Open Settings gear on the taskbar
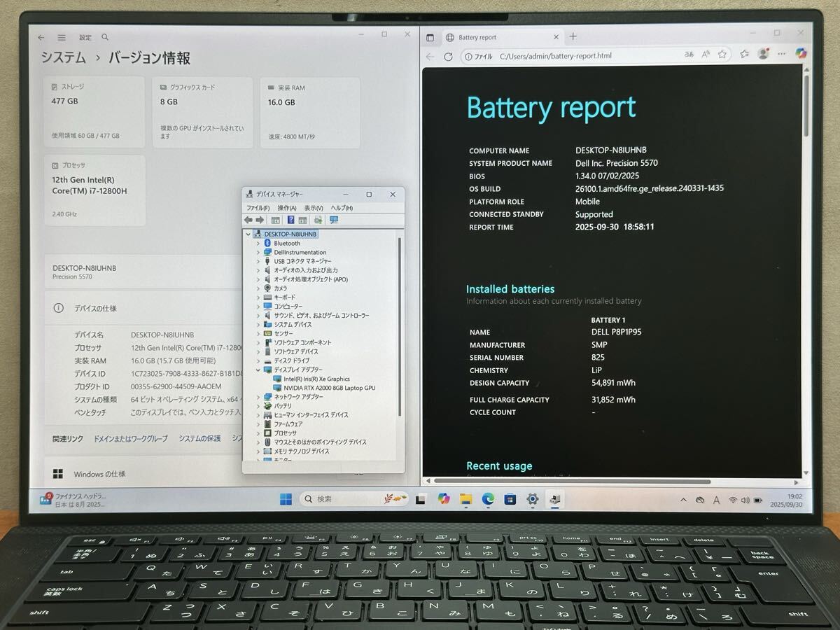 pyautogui.click(x=533, y=499)
